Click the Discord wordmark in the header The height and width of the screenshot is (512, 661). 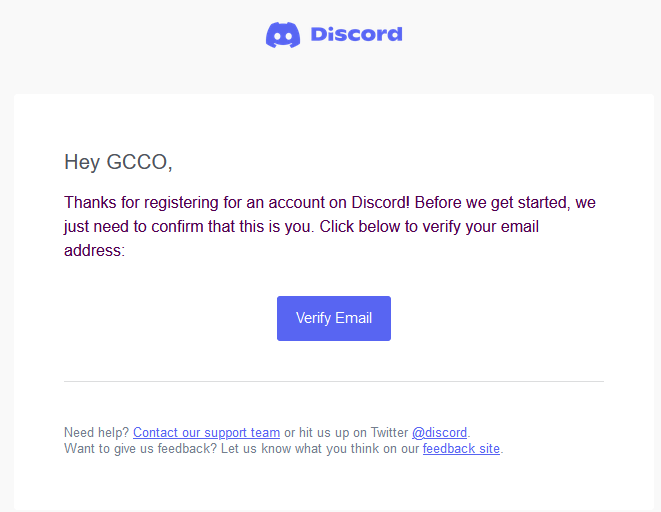pyautogui.click(x=356, y=35)
